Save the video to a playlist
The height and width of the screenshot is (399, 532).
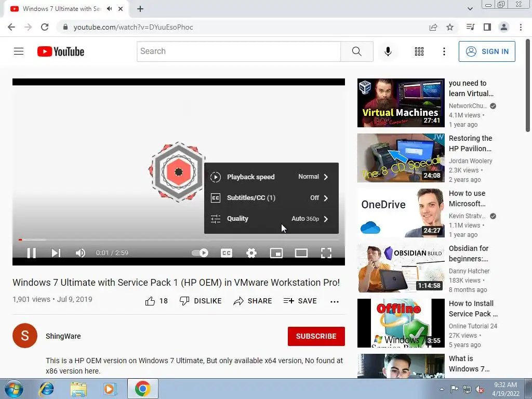(300, 301)
